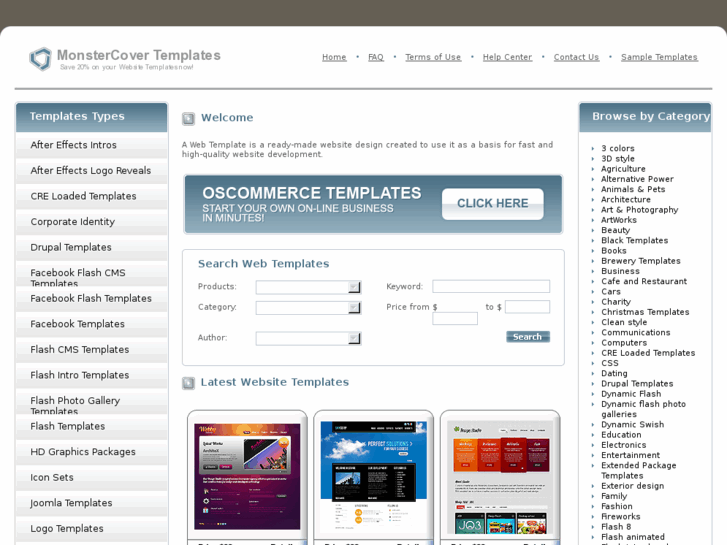Go to Home in top navigation
The image size is (727, 545).
pos(334,57)
